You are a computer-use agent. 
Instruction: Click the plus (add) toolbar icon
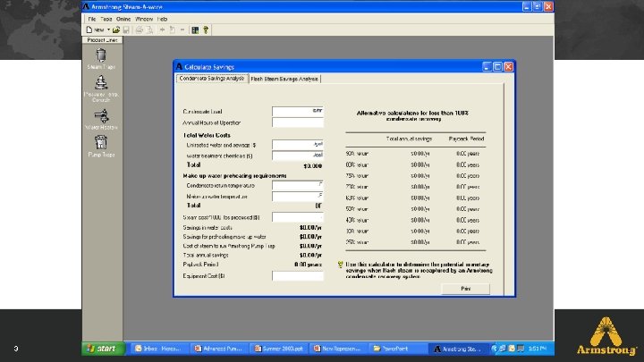pos(162,30)
